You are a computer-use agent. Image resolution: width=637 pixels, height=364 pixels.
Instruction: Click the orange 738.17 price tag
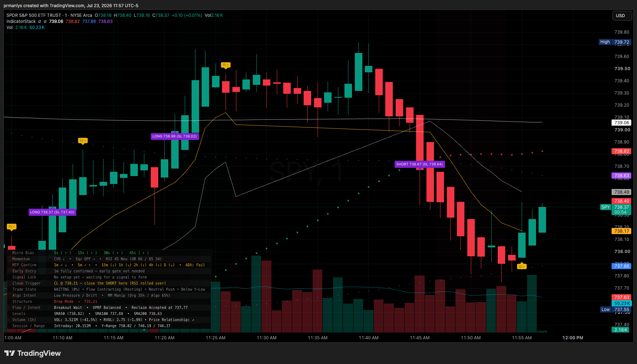(622, 231)
